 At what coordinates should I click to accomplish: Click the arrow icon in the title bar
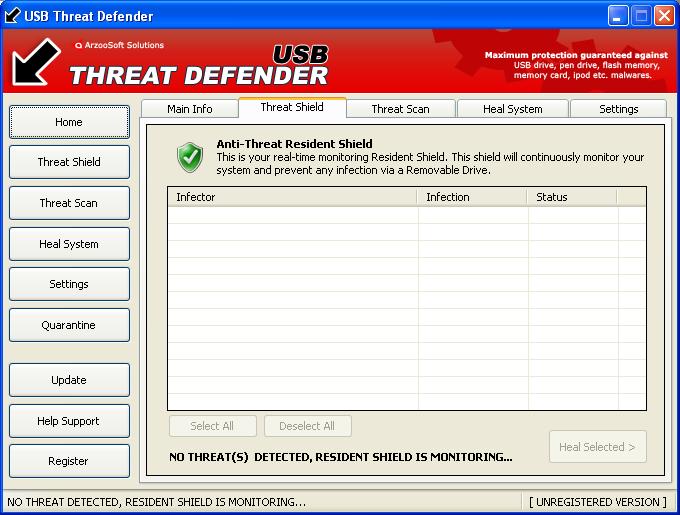(12, 16)
